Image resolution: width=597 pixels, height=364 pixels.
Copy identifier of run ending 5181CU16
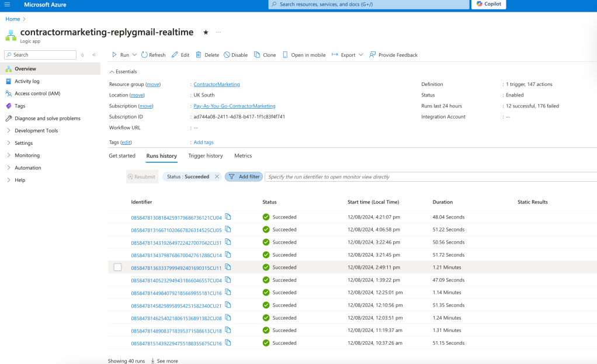coord(228,292)
